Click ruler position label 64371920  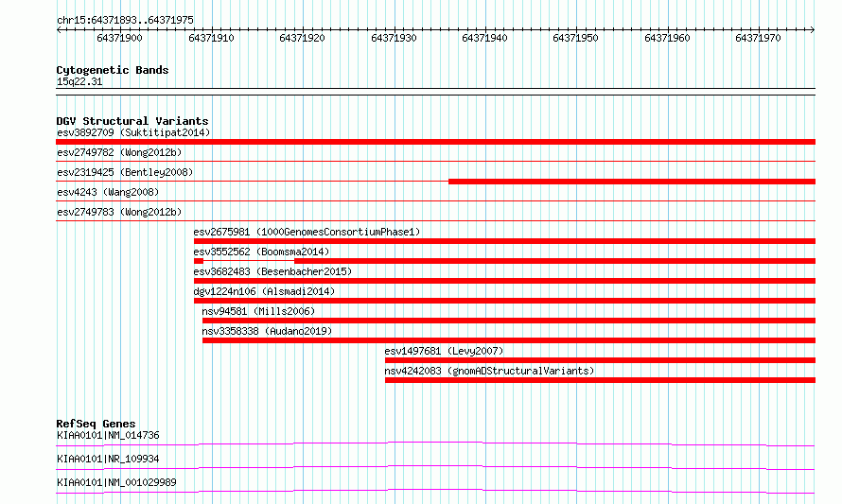coord(302,38)
